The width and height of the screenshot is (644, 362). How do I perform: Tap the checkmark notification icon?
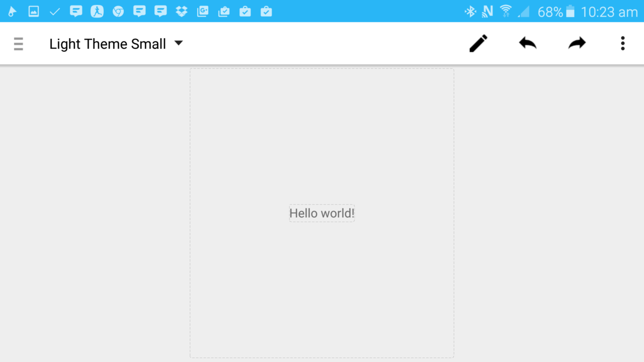pos(55,11)
